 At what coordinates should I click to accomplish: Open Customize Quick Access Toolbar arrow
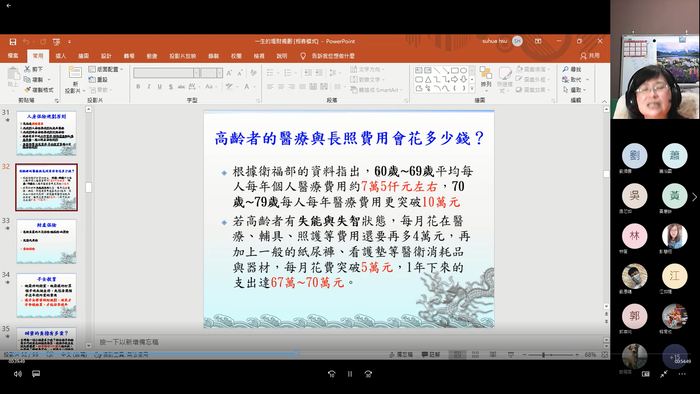click(69, 42)
